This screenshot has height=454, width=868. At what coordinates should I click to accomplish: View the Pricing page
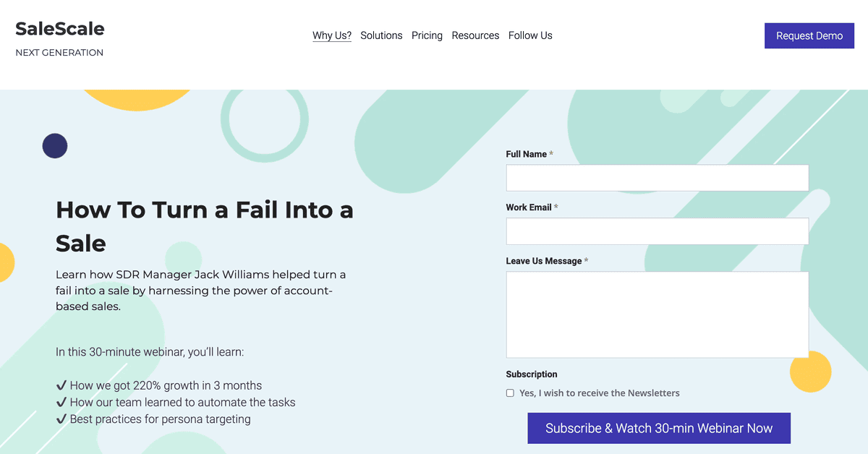click(x=427, y=35)
